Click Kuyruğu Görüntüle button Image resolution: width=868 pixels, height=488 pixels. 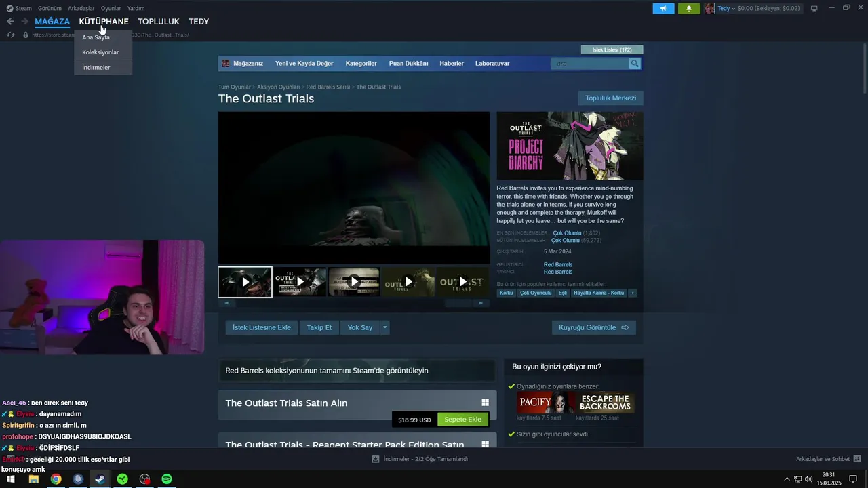pos(594,327)
